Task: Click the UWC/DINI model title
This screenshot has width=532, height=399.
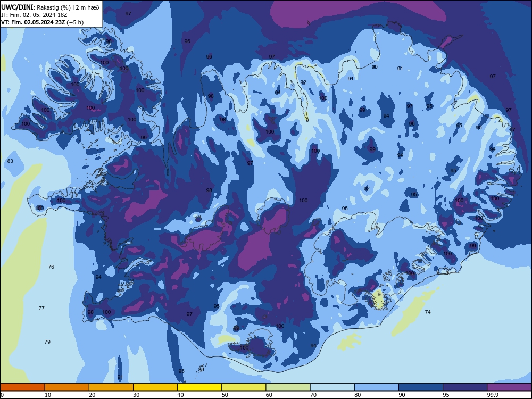Action: [17, 7]
